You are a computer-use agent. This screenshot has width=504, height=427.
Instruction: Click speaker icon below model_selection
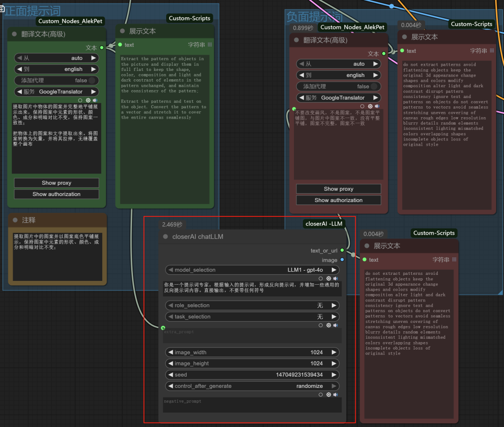click(336, 279)
